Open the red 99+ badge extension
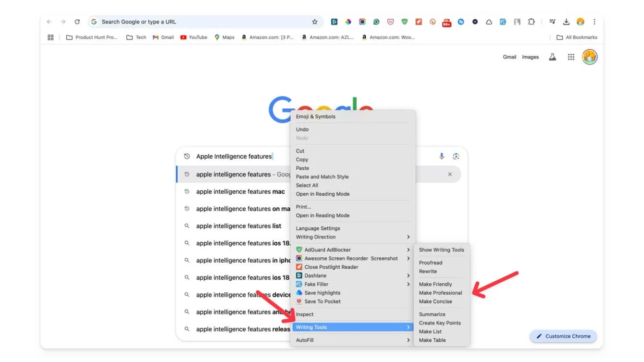 446,22
